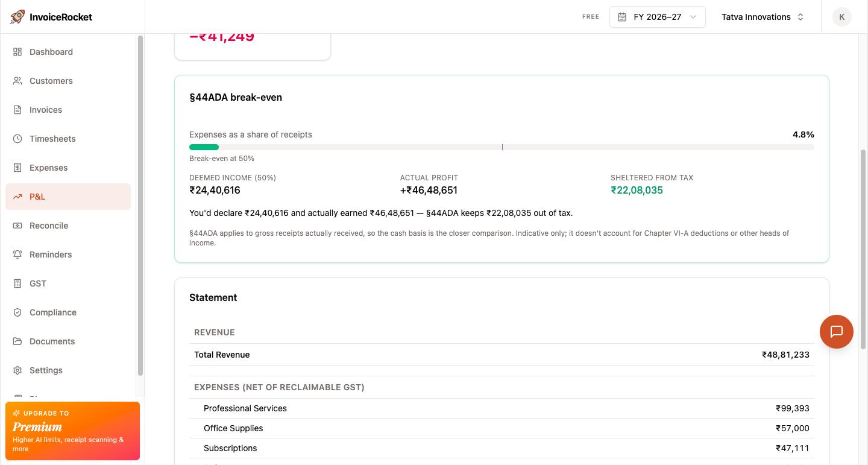Image resolution: width=868 pixels, height=465 pixels.
Task: Click the green expenses share progress bar
Action: pos(204,147)
